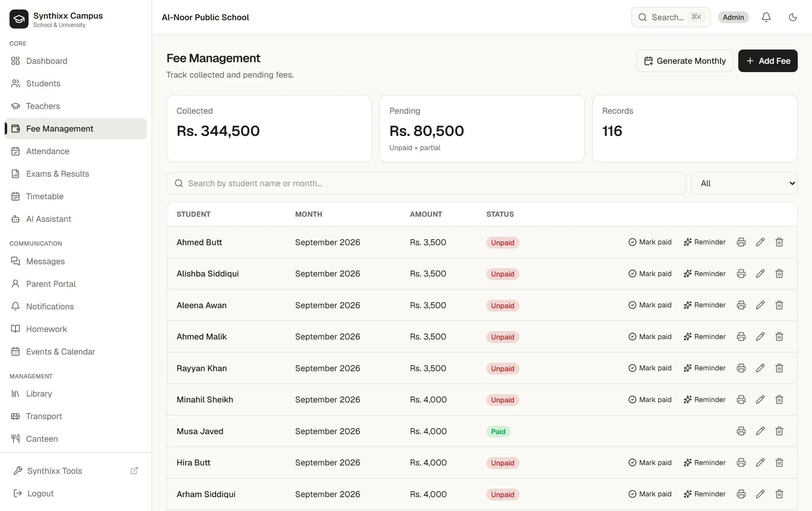Open the Admin role badge
The height and width of the screenshot is (511, 812).
pos(733,17)
